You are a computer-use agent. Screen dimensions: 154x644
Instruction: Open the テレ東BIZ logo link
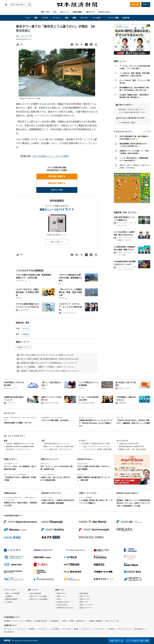coord(41,565)
